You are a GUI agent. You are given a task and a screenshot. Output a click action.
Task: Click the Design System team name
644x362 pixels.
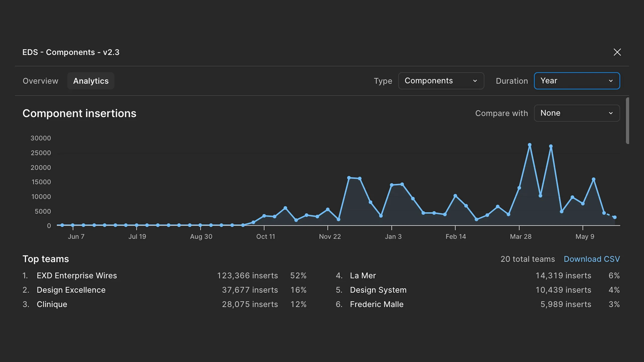tap(378, 290)
